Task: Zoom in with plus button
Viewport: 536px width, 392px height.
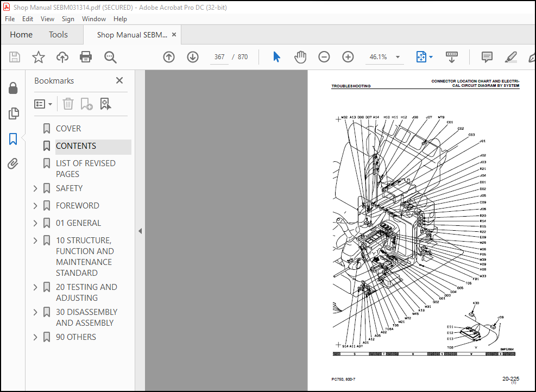Action: [348, 56]
